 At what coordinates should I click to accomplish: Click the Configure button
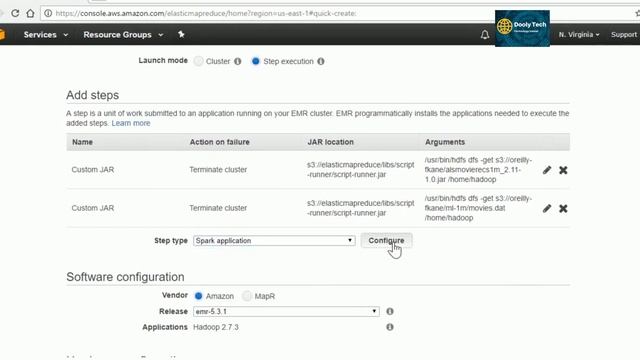coord(386,241)
